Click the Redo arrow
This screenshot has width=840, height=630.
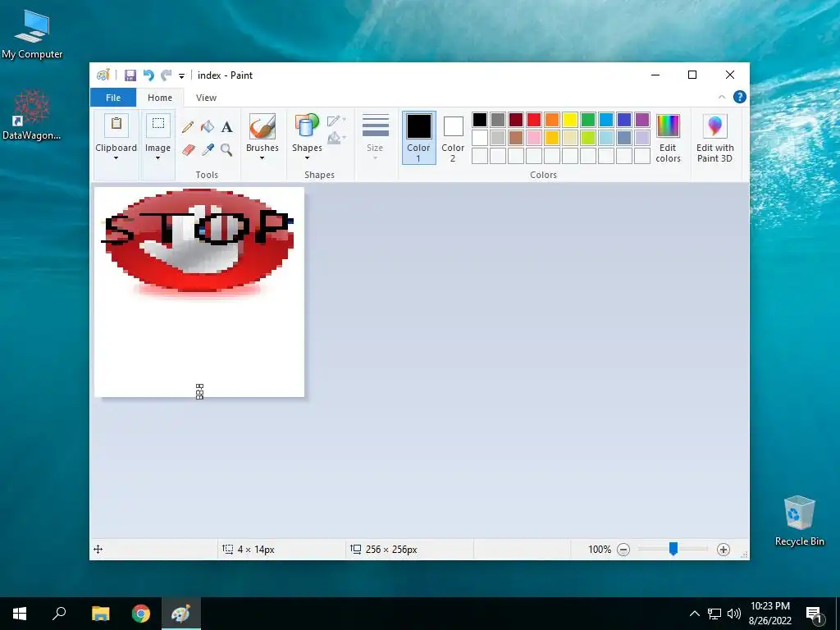coord(167,75)
